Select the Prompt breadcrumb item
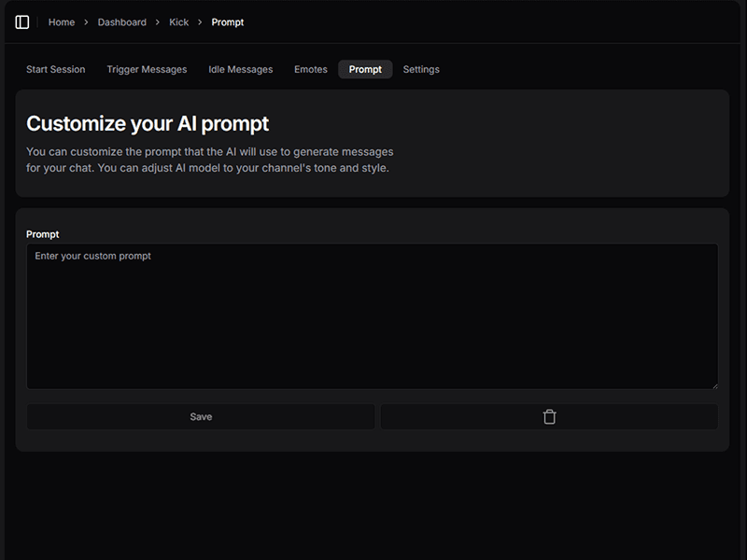 (x=227, y=22)
